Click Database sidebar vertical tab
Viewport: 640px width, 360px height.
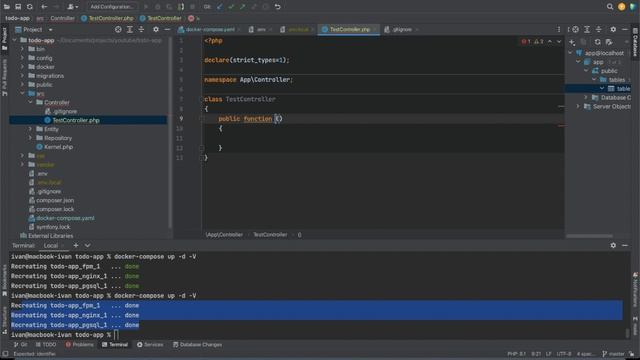coord(635,42)
